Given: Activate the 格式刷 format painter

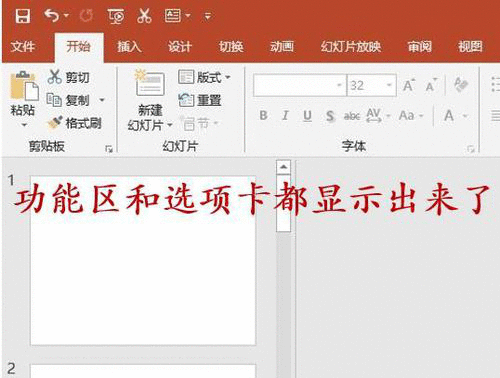Looking at the screenshot, I should point(74,123).
